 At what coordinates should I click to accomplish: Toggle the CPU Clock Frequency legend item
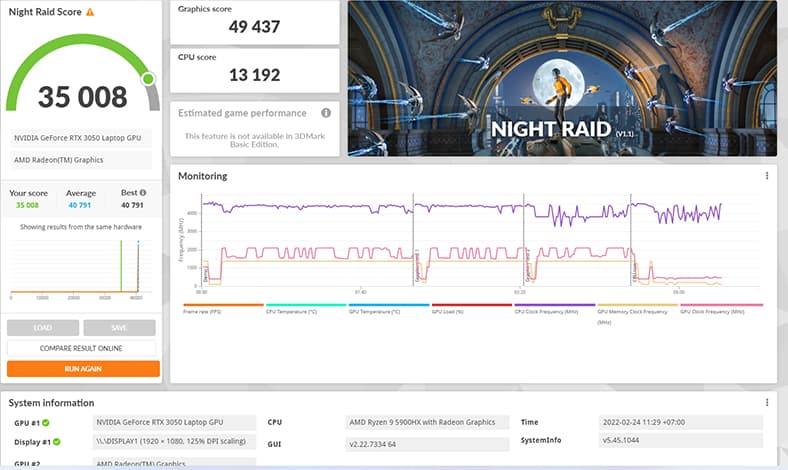pos(554,308)
